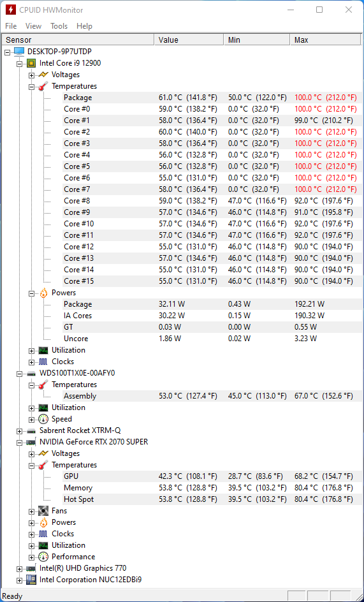Click the WDS100T1X0E drive icon
364x602 pixels.
point(31,373)
